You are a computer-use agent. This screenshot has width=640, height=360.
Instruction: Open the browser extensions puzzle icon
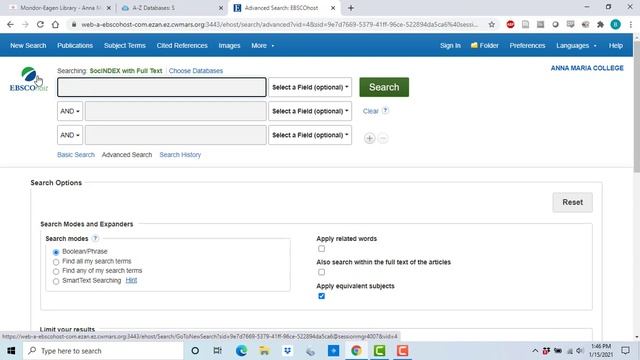600,24
